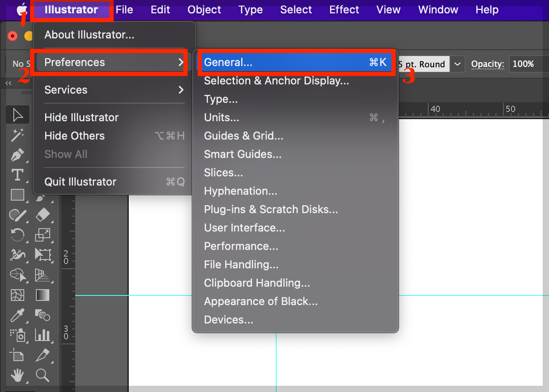This screenshot has height=392, width=549.
Task: Open Units... preferences
Action: (x=296, y=117)
